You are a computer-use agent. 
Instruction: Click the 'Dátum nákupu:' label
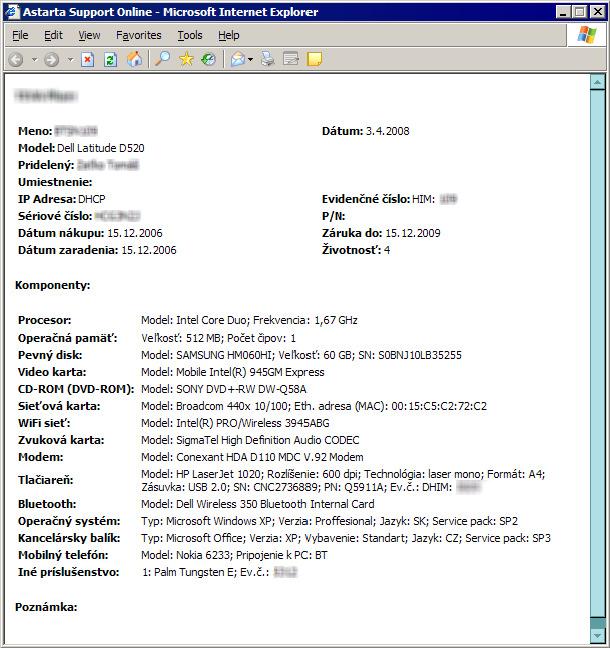coord(61,233)
